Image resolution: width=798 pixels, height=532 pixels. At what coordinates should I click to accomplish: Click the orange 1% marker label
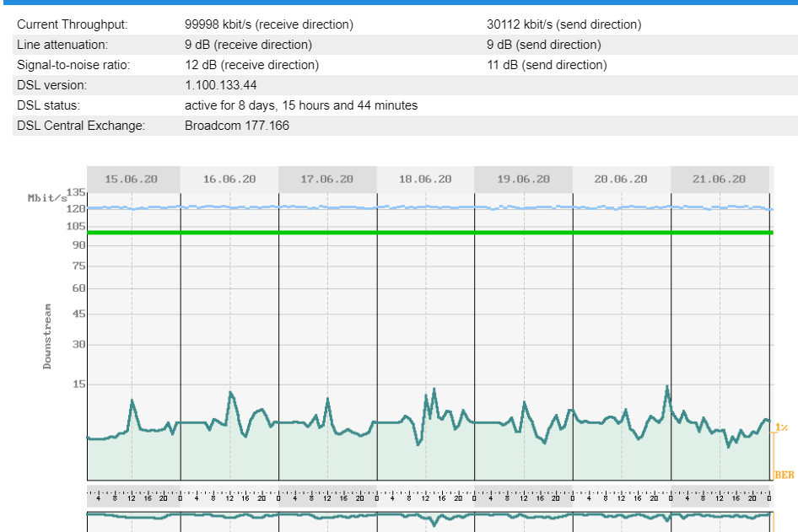[781, 427]
